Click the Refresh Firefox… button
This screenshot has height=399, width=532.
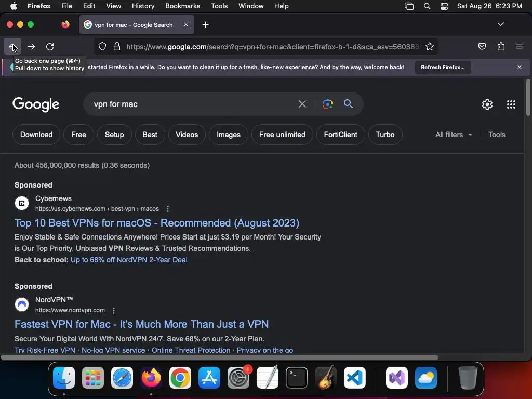(x=443, y=67)
